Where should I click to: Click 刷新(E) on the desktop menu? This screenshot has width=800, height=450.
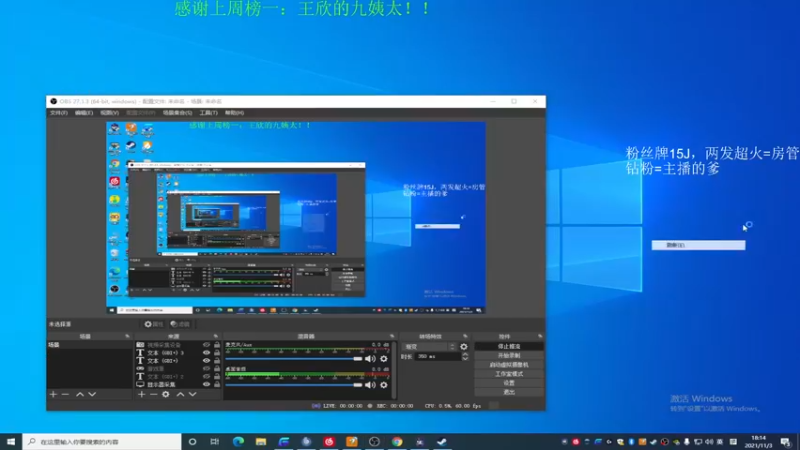[698, 245]
